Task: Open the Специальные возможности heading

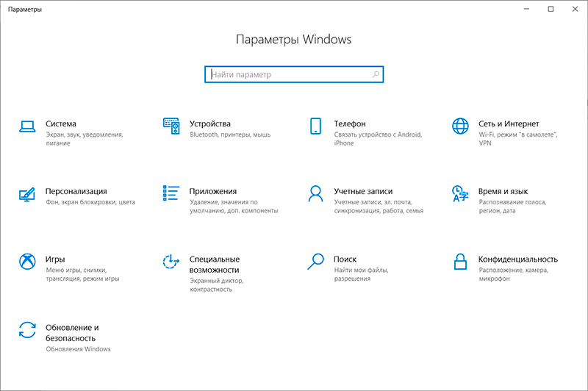Action: click(x=214, y=265)
